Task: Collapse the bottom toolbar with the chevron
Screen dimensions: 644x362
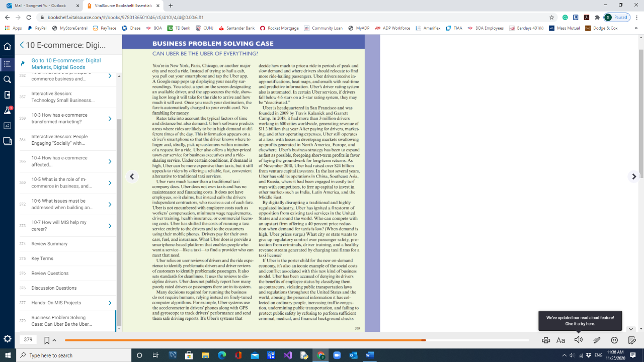Action: click(x=631, y=329)
